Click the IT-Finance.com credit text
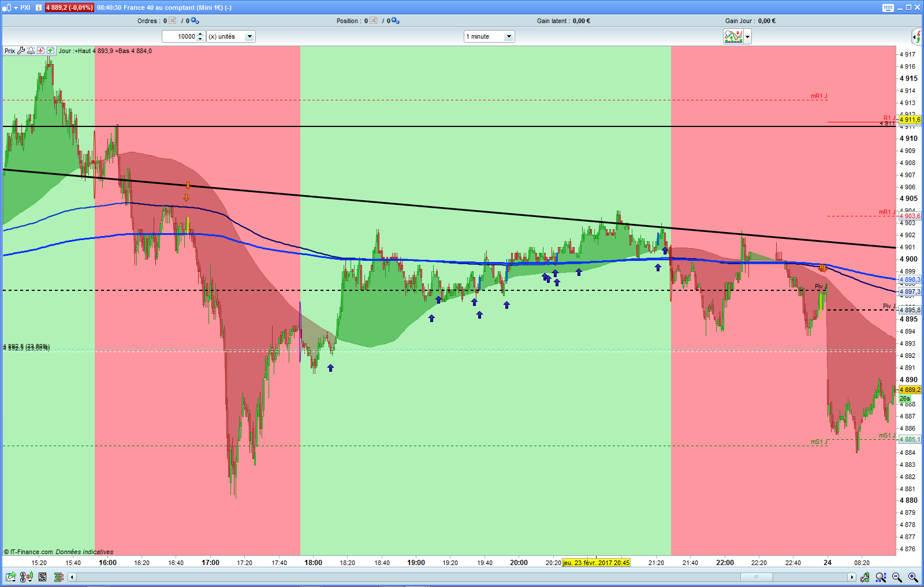Screen dimensions: 924x587 tap(29, 552)
